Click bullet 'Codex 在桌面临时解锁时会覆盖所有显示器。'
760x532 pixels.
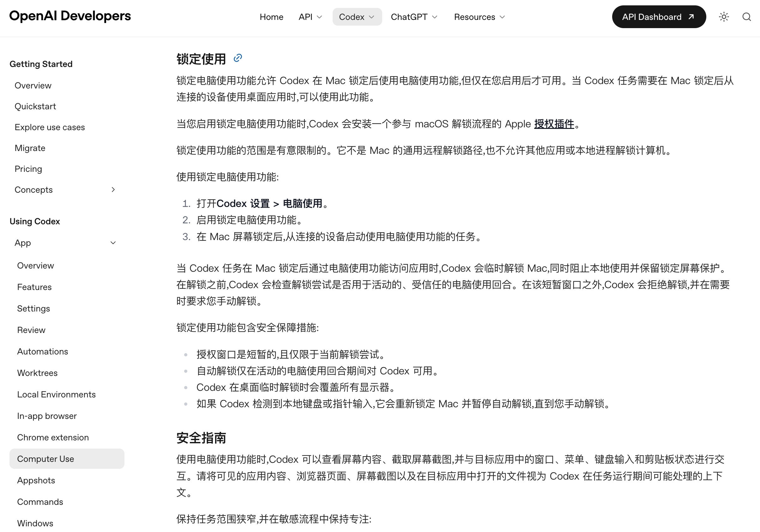(296, 387)
